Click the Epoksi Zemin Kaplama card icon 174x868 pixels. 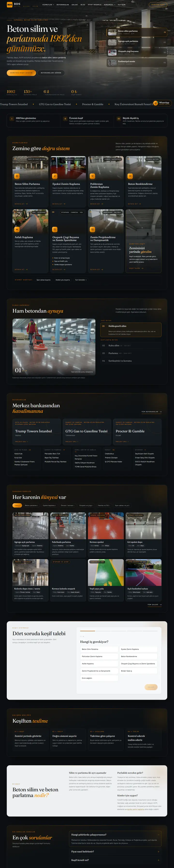pyautogui.click(x=55, y=176)
